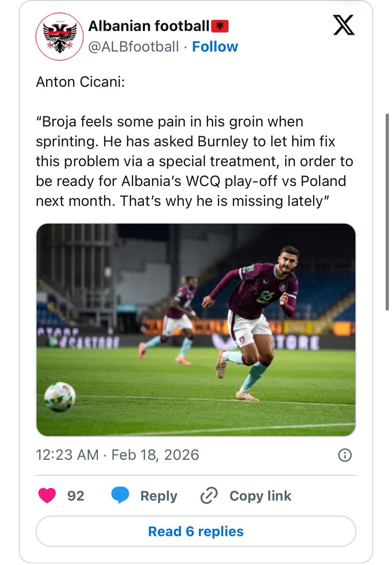Screen dimensions: 392x565
Task: Open the tweet info circle icon
Action: 345,455
